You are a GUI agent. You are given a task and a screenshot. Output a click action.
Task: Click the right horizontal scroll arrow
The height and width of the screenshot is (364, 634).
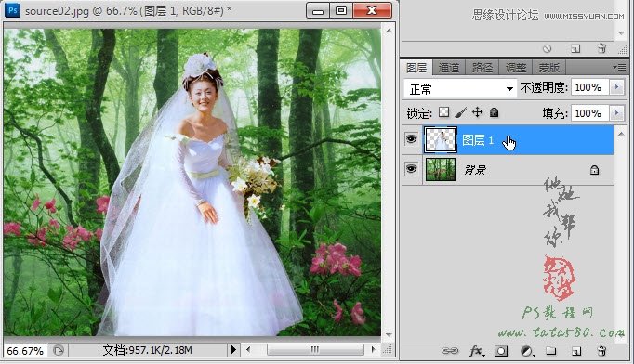[373, 349]
